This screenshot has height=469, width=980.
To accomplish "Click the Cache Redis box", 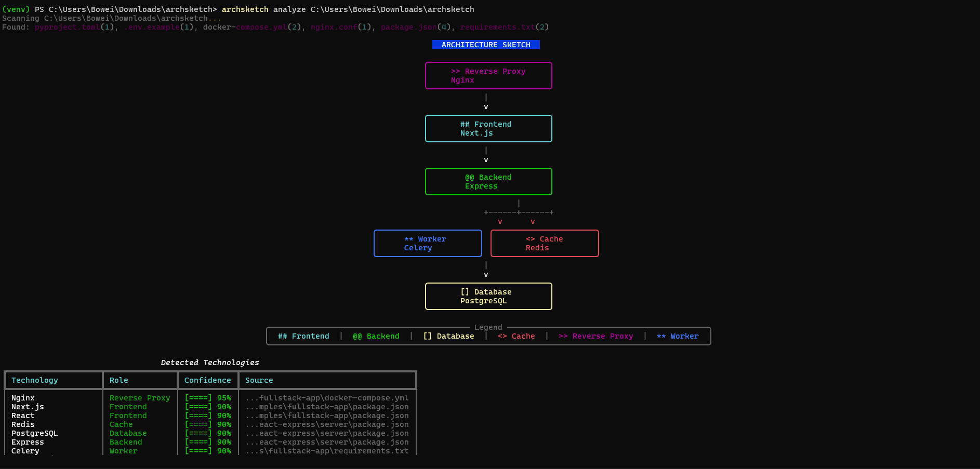I will pos(545,244).
